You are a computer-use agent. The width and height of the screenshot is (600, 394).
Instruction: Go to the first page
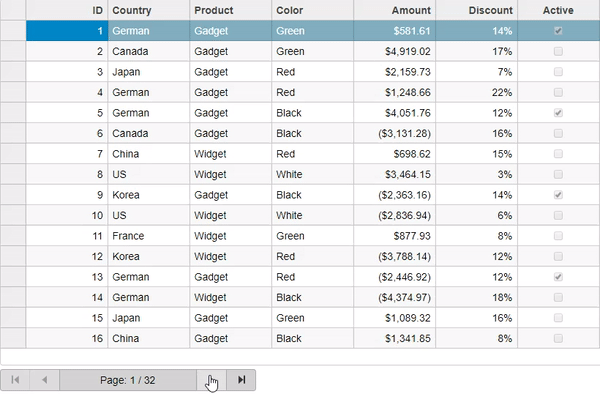15,380
